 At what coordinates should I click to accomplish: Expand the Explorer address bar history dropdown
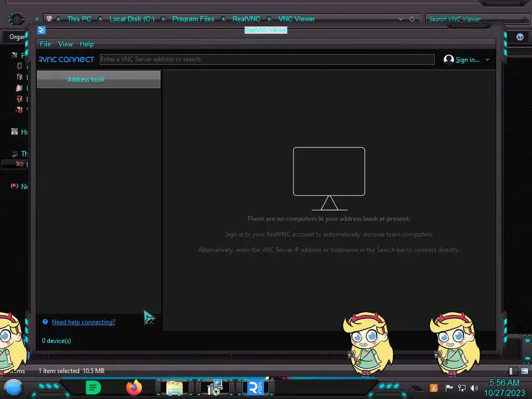pyautogui.click(x=401, y=19)
